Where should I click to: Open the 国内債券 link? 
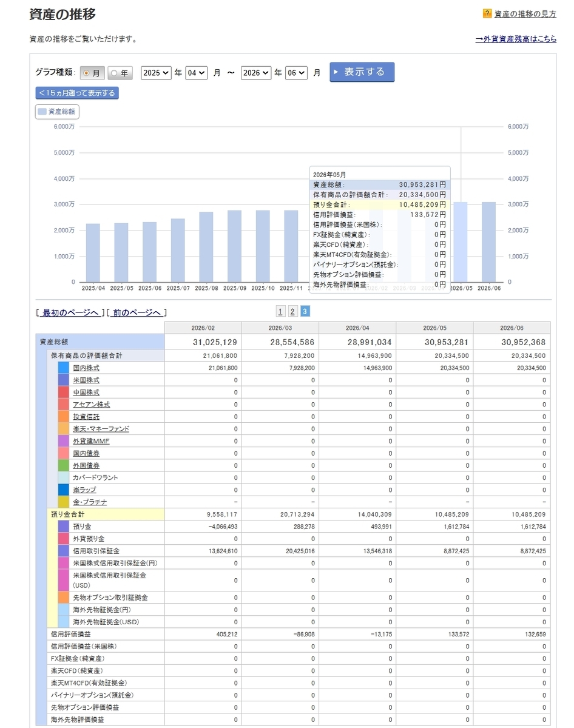86,453
